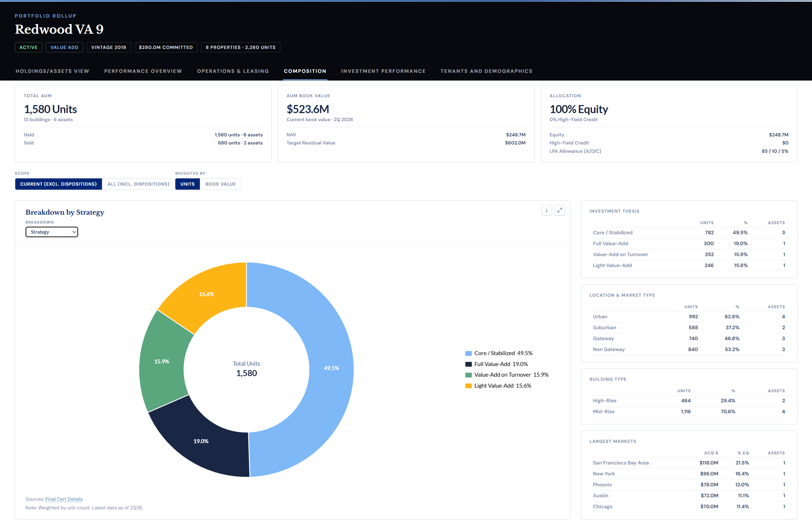Select the Core / Stabilized thesis row
The image size is (812, 520).
coord(689,233)
